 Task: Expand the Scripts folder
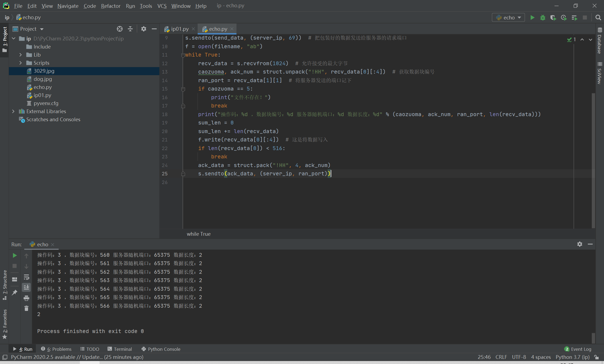20,63
